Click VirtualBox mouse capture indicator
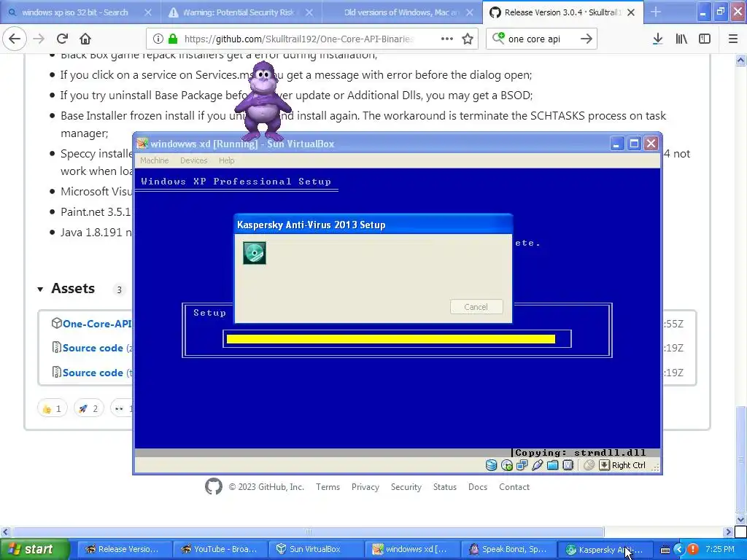The image size is (747, 560). click(x=589, y=465)
